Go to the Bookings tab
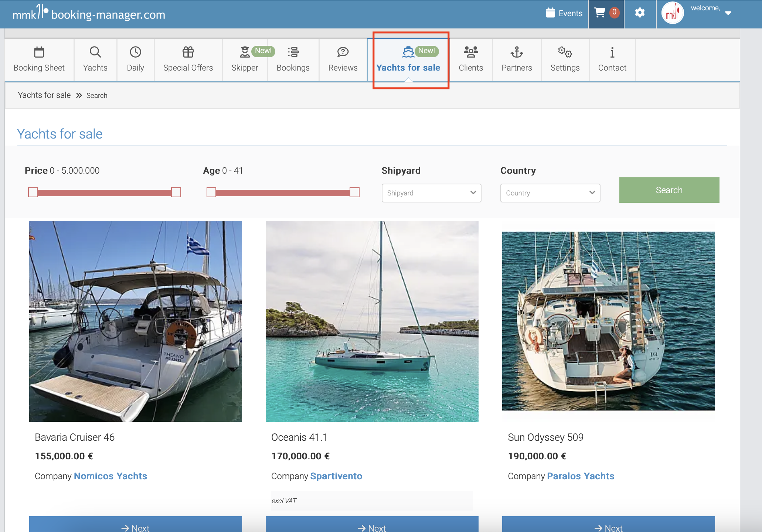 (x=293, y=60)
